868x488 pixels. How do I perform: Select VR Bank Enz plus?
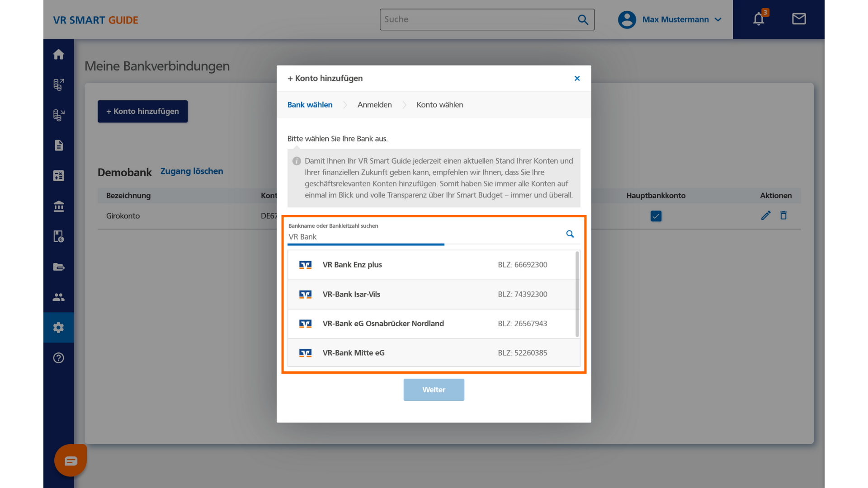click(432, 265)
